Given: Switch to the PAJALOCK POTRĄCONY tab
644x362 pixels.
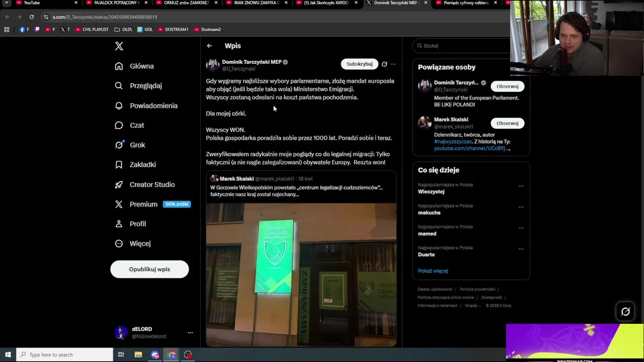Looking at the screenshot, I should point(116,3).
